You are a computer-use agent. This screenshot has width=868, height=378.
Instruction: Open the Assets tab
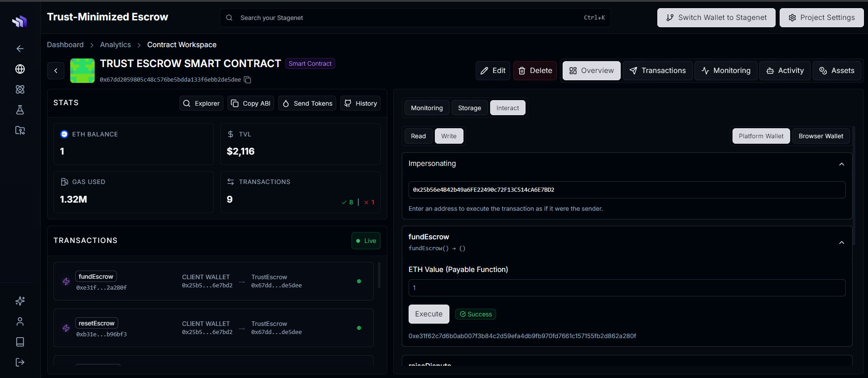837,71
